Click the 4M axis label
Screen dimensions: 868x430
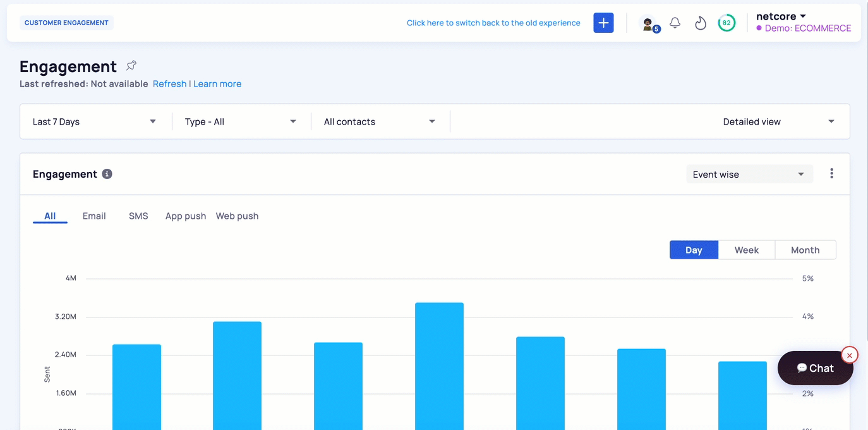71,278
